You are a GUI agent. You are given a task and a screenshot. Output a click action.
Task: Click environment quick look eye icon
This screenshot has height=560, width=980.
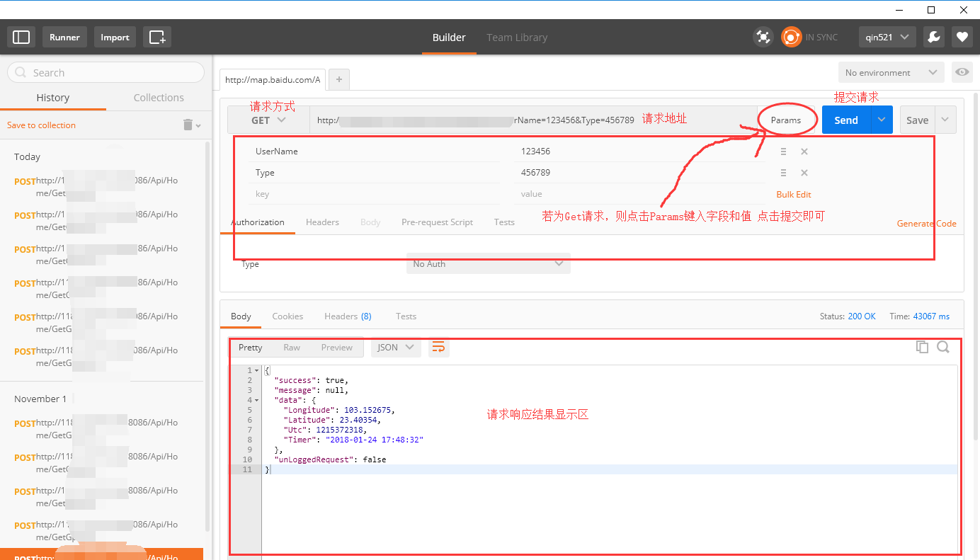(x=962, y=72)
